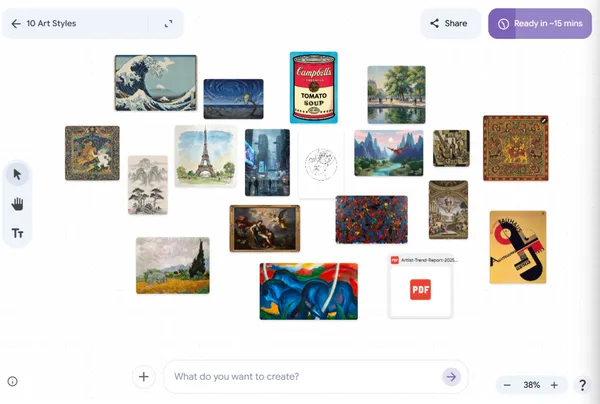Zoom out with the minus button
600x404 pixels.
[507, 385]
